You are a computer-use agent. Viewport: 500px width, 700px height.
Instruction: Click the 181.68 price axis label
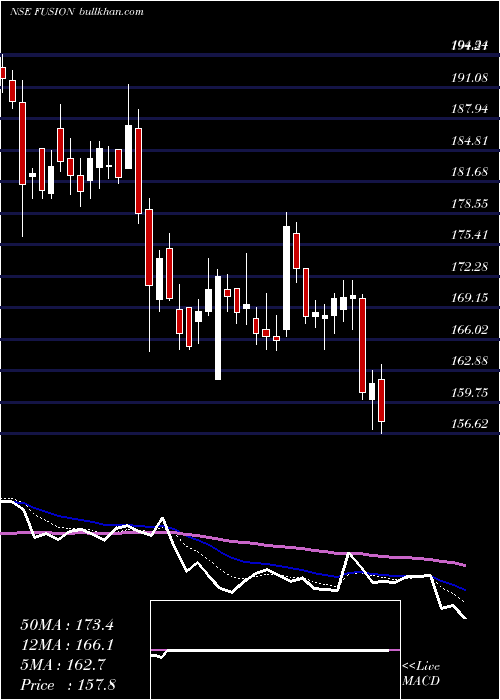470,172
